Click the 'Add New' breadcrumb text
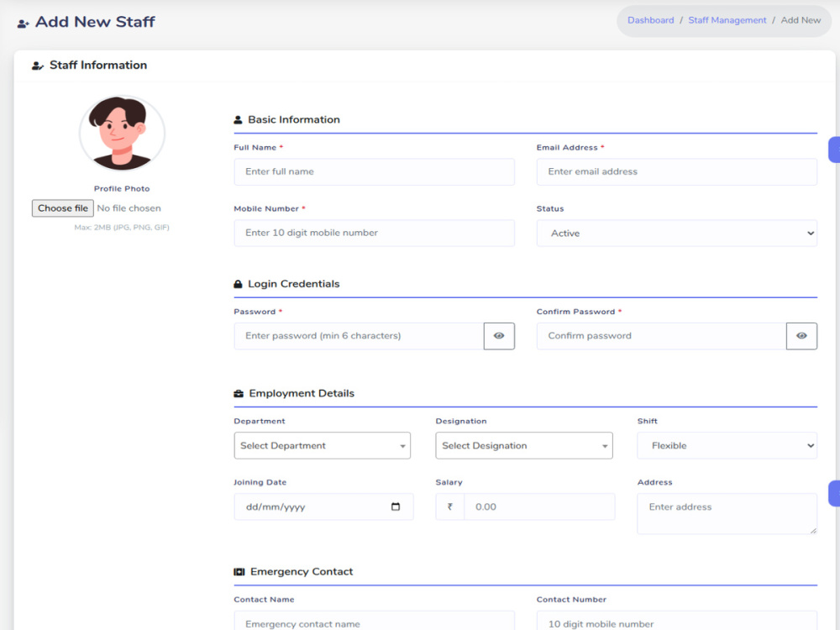840x630 pixels. pos(801,20)
